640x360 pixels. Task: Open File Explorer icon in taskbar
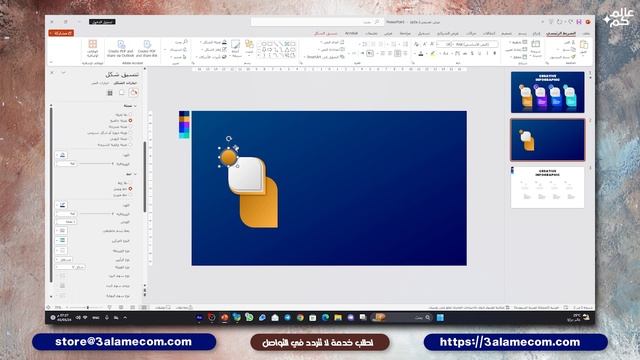[338, 318]
